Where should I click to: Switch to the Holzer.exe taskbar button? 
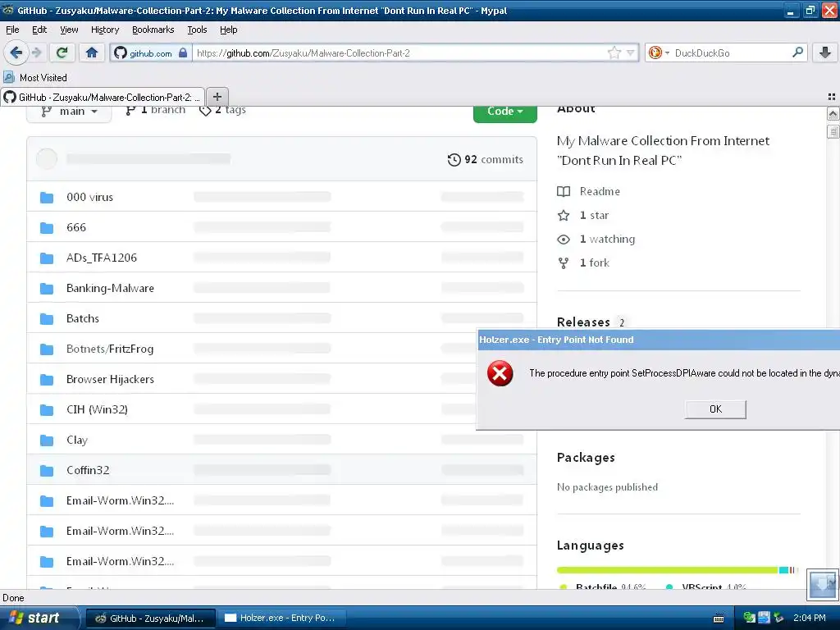pyautogui.click(x=281, y=619)
